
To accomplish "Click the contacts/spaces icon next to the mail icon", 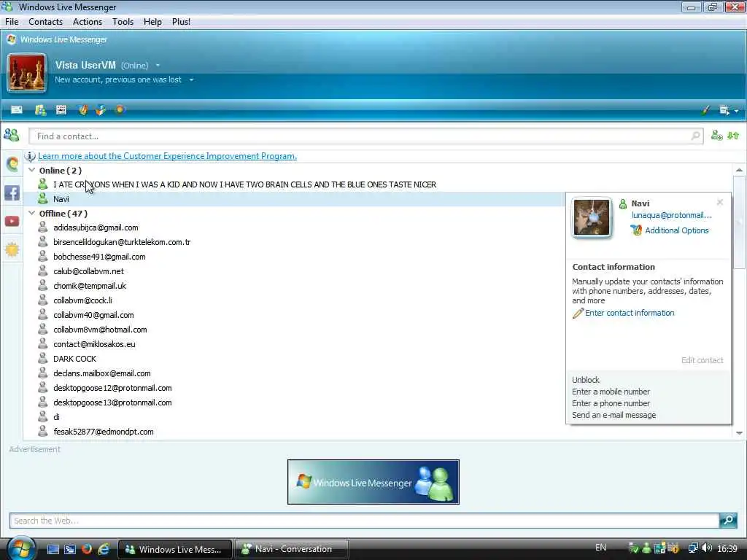I will pyautogui.click(x=41, y=110).
